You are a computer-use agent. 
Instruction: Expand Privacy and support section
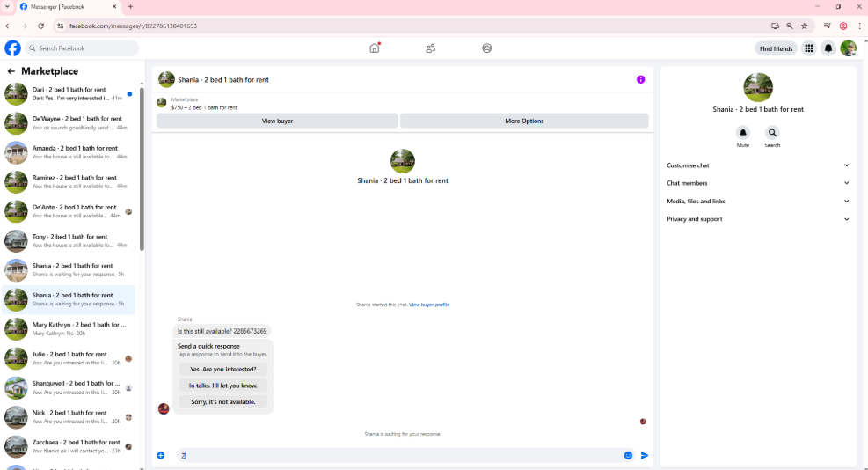coord(758,219)
